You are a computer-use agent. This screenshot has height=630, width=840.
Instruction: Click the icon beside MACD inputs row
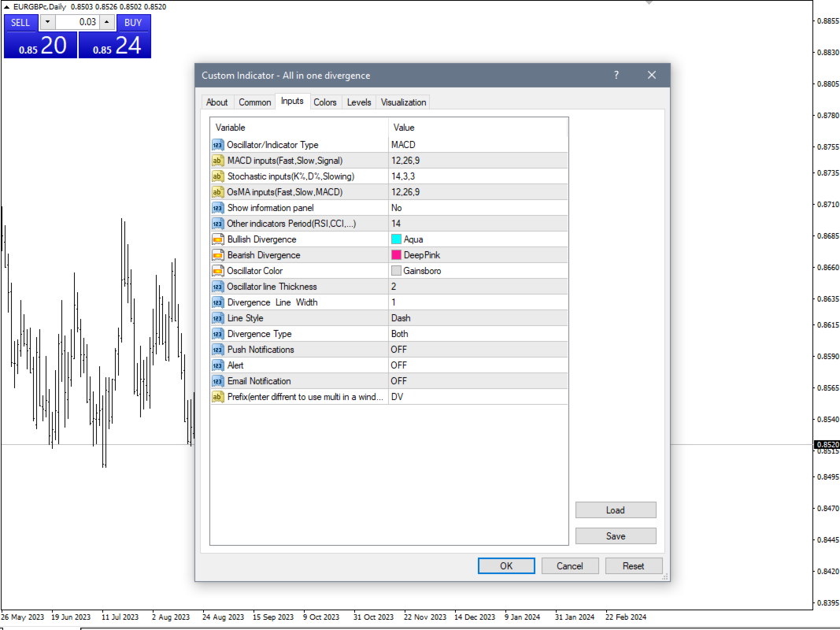[217, 161]
